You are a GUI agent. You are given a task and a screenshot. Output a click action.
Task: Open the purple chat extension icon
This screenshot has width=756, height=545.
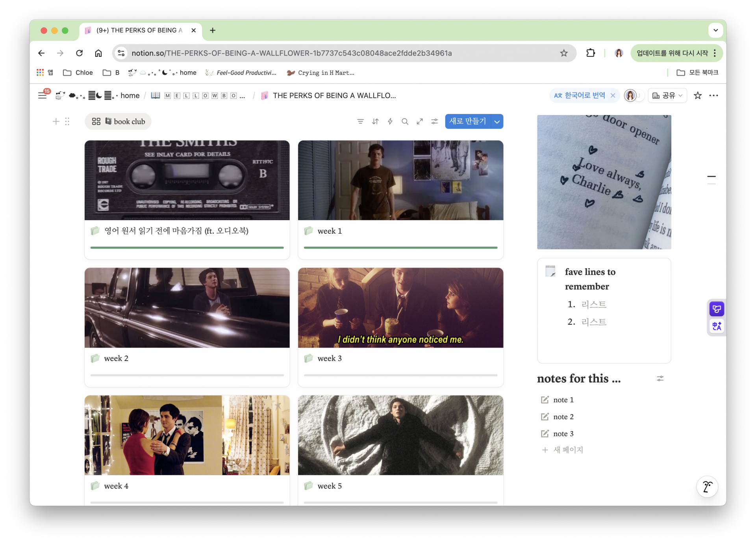[717, 309]
